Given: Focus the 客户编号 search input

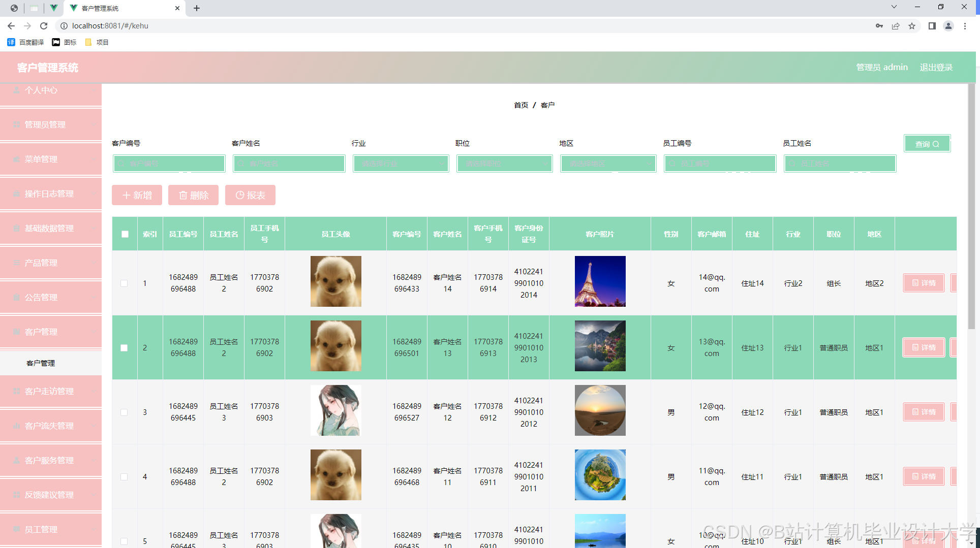Looking at the screenshot, I should tap(169, 164).
